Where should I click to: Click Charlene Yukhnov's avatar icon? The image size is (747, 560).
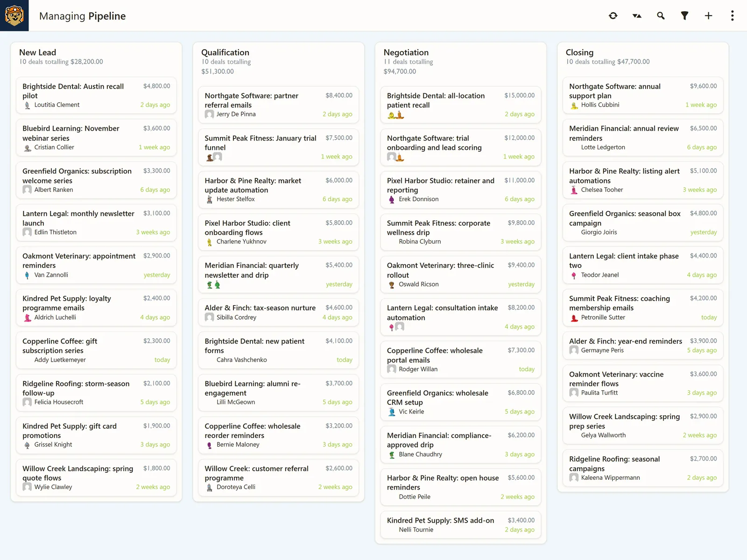point(209,242)
